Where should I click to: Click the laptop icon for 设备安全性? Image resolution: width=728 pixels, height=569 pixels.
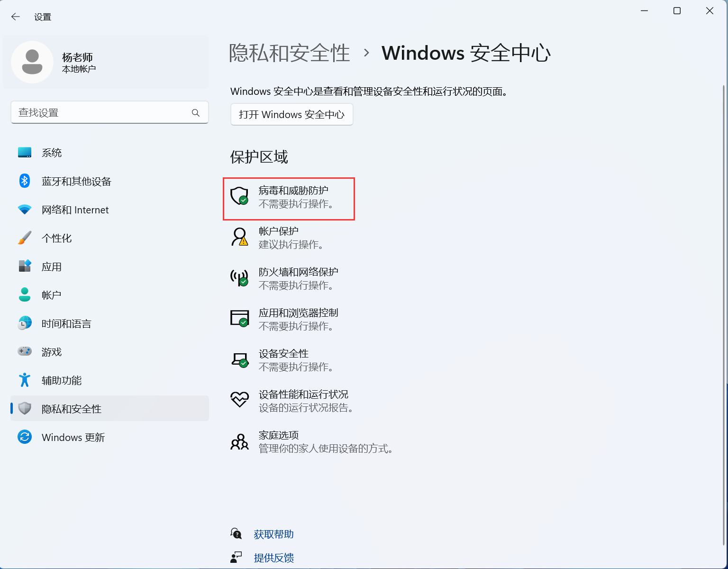[239, 359]
